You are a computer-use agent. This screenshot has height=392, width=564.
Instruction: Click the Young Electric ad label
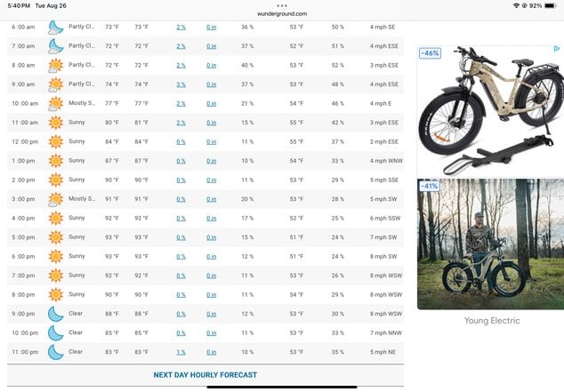[x=492, y=321]
